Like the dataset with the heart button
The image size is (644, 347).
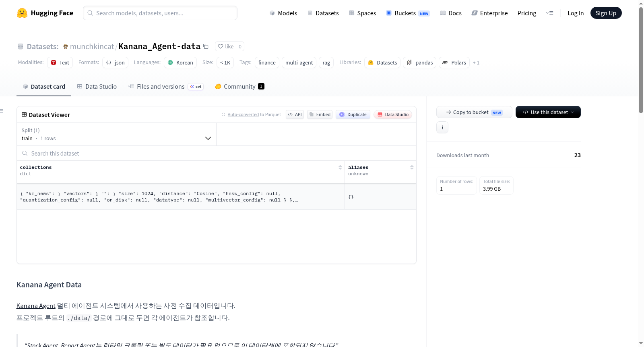pyautogui.click(x=225, y=46)
